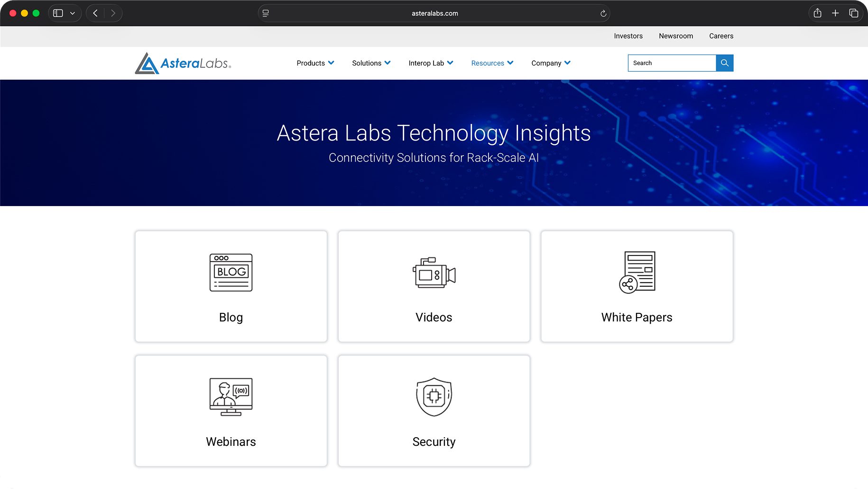This screenshot has width=868, height=489.
Task: Open the Security shield icon
Action: click(x=434, y=397)
